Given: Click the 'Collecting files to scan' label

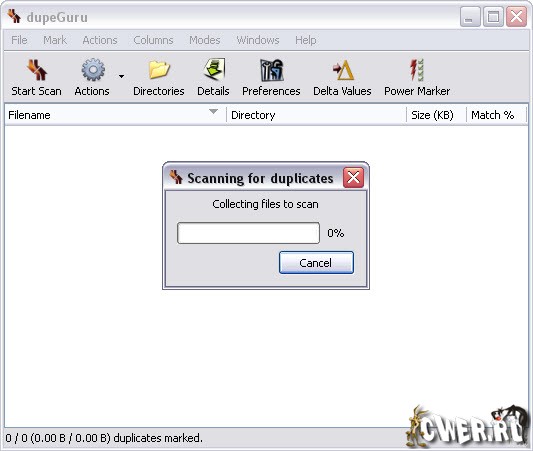Looking at the screenshot, I should click(265, 204).
